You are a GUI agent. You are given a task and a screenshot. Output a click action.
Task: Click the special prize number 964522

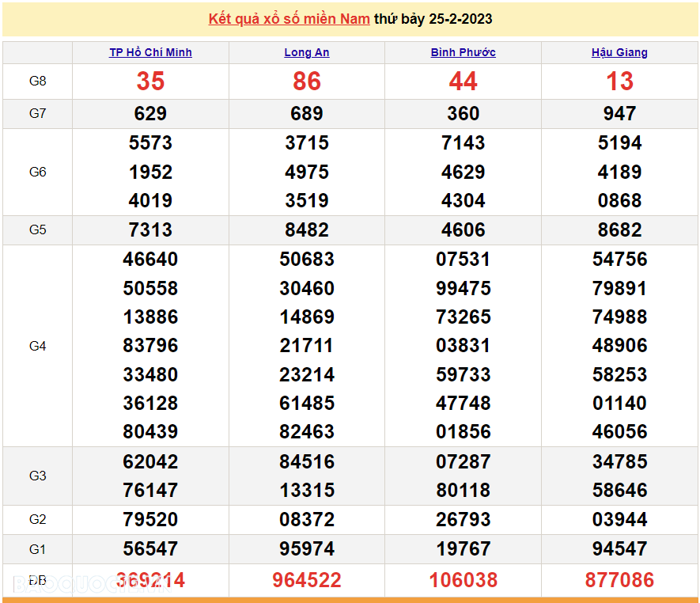(307, 580)
